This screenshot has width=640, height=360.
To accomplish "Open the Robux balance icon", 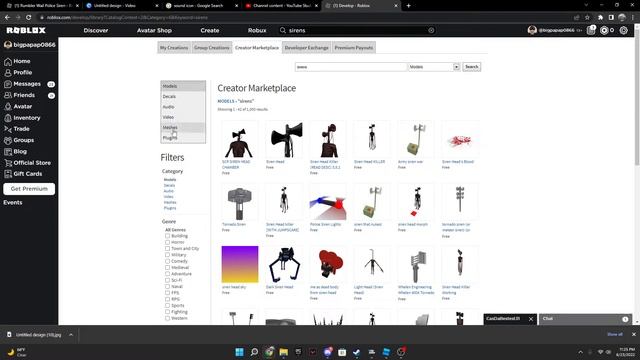I will tap(604, 30).
